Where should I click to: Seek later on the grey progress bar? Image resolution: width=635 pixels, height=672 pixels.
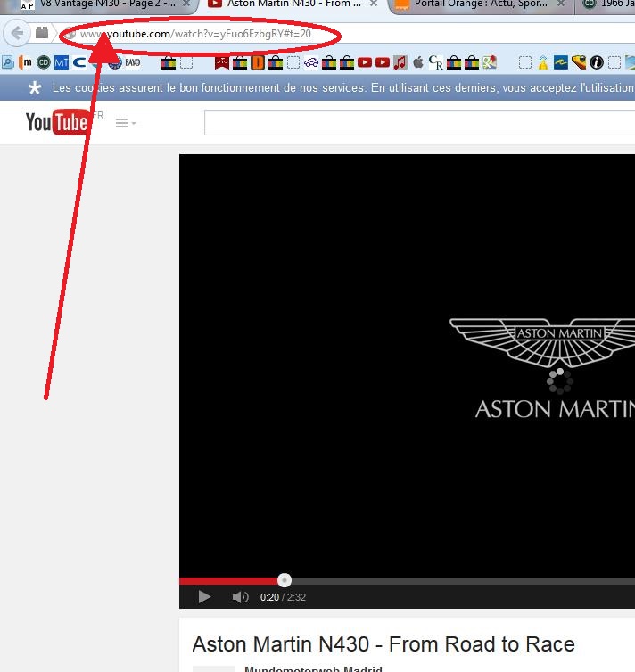pyautogui.click(x=463, y=581)
